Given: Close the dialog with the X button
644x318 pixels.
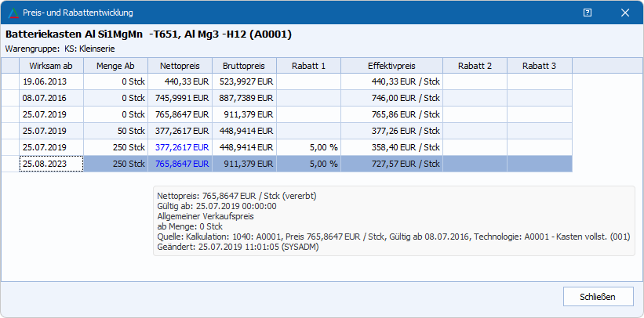Looking at the screenshot, I should (x=625, y=13).
